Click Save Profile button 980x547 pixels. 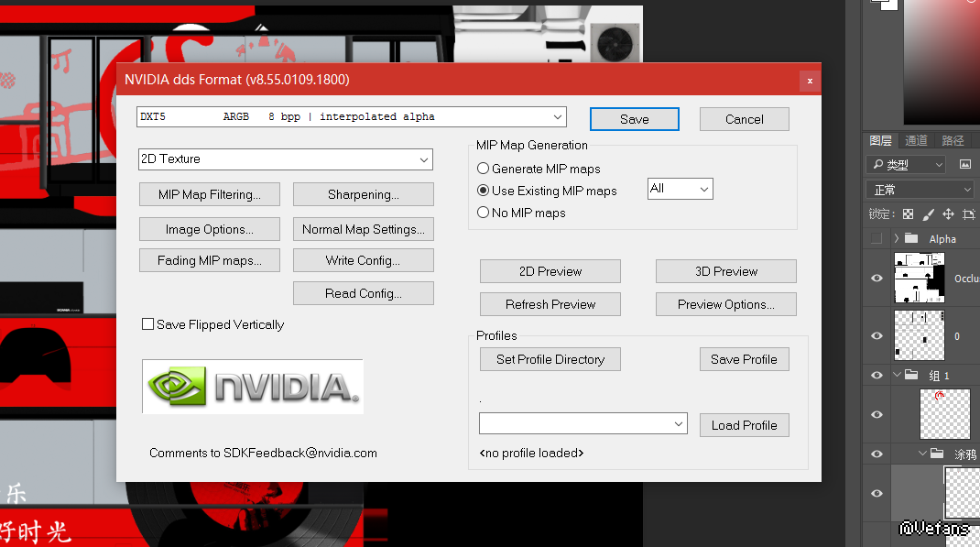745,359
